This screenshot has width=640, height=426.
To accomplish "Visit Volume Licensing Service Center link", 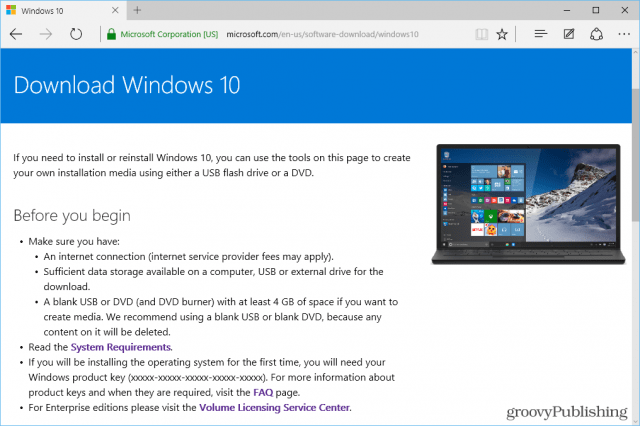I will coord(274,408).
